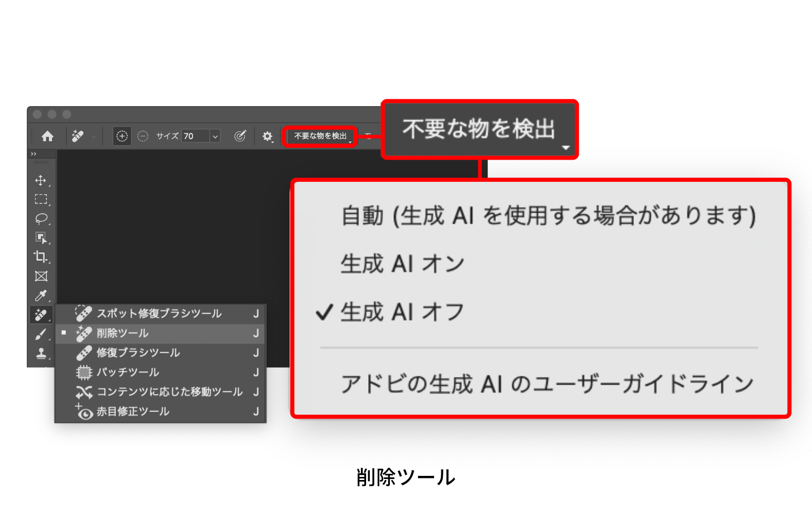
Task: Select the Crop tool
Action: [x=41, y=256]
